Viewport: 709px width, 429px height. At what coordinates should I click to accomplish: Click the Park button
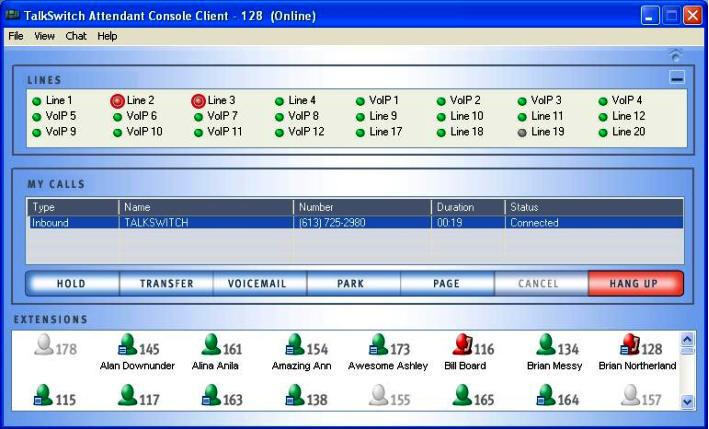[354, 283]
